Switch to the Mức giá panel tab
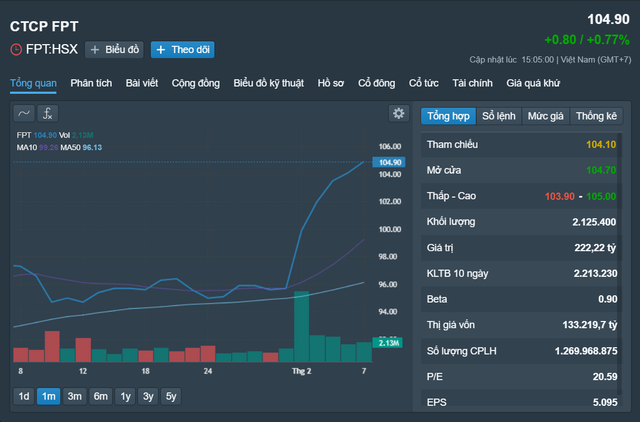640x422 pixels. pyautogui.click(x=545, y=116)
